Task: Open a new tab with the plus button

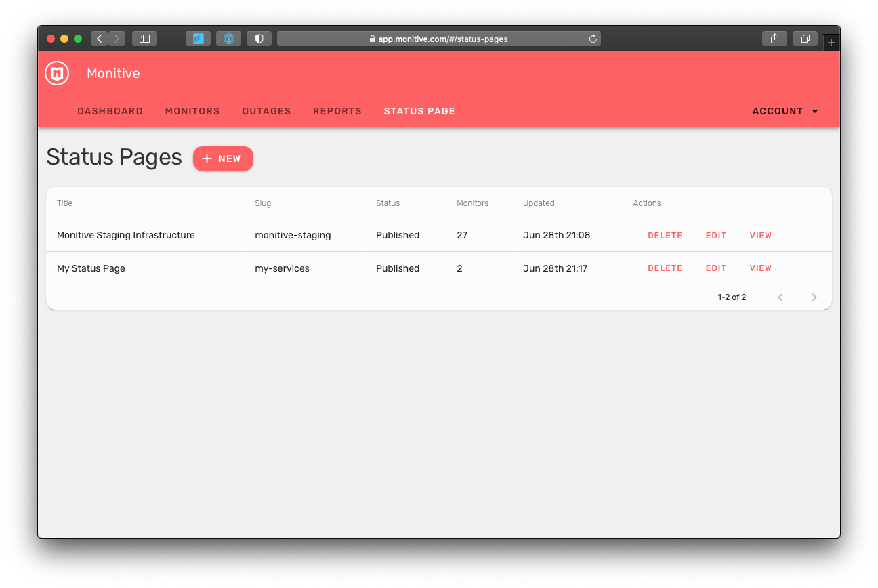Action: click(x=831, y=42)
